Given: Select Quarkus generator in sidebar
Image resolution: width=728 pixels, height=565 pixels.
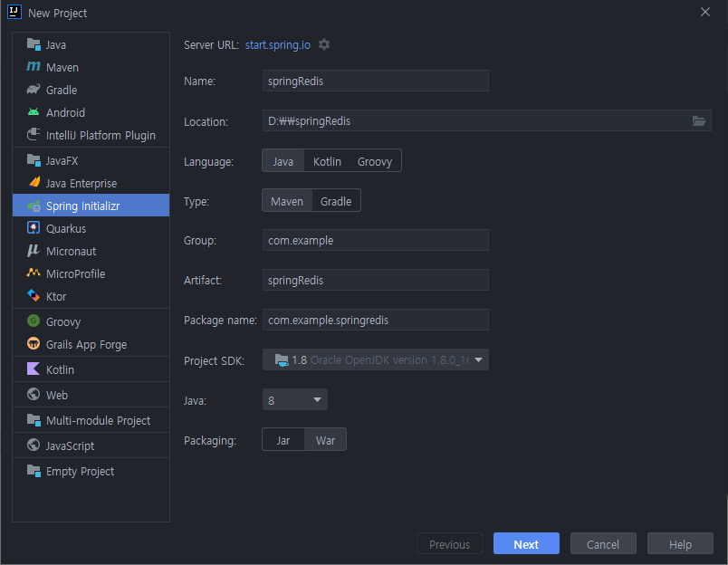Looking at the screenshot, I should (91, 228).
